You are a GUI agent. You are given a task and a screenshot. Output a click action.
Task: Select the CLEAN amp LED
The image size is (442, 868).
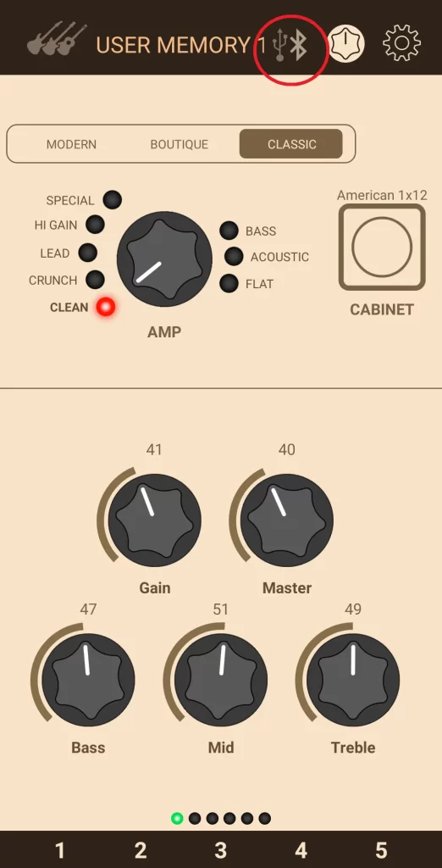pos(105,307)
